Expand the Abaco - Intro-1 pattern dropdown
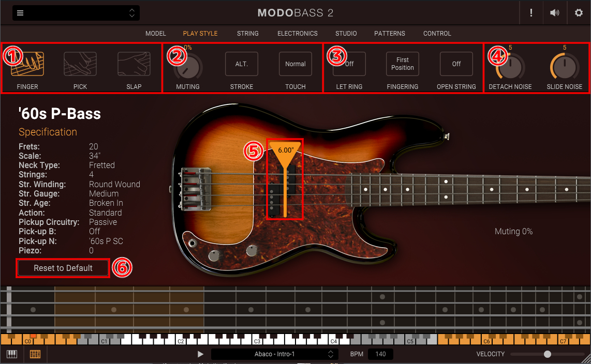This screenshot has width=591, height=364. (330, 354)
